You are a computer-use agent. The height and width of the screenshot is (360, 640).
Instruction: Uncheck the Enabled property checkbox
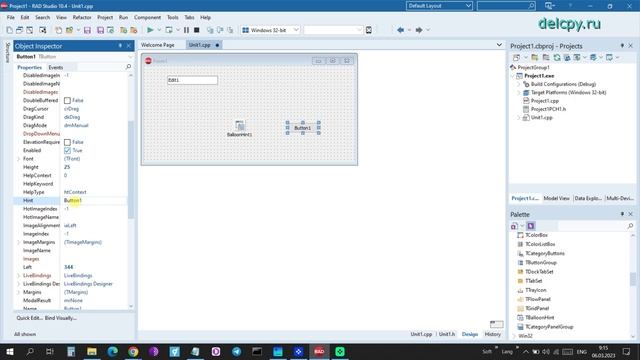(x=67, y=151)
